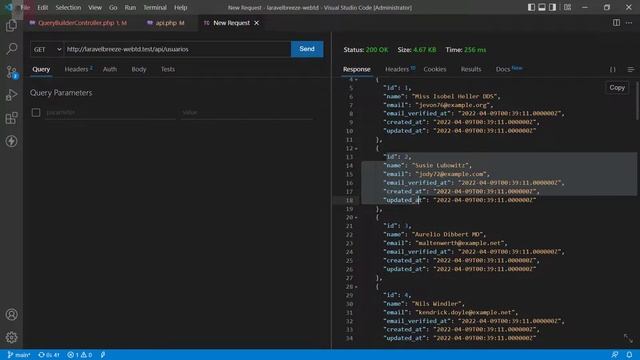Select the Docs response tab
Image resolution: width=640 pixels, height=360 pixels.
[508, 69]
